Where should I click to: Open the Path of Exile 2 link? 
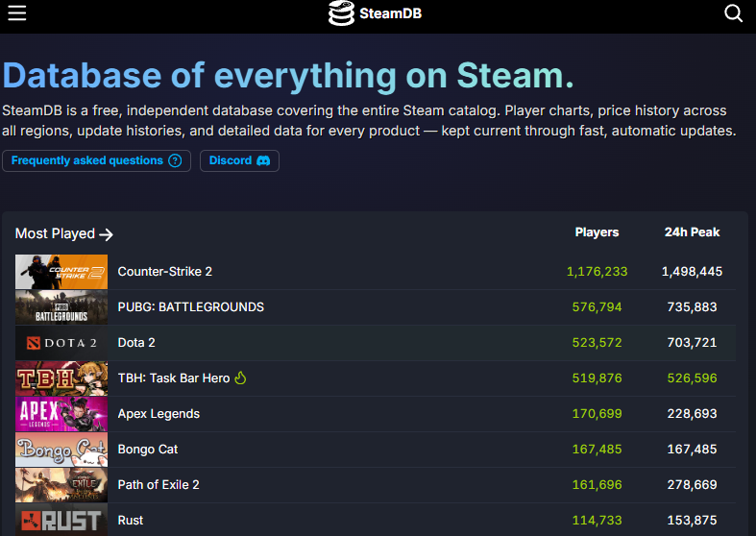pos(159,485)
